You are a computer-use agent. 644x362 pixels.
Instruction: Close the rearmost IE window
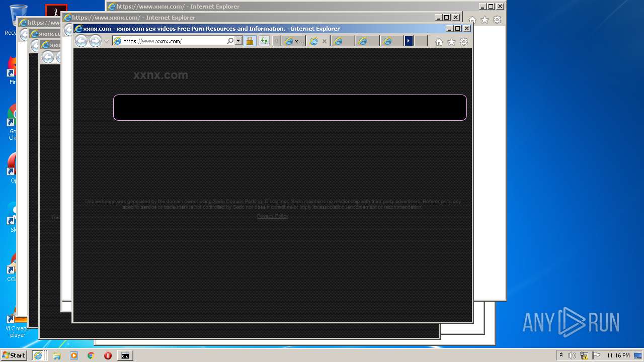point(500,7)
